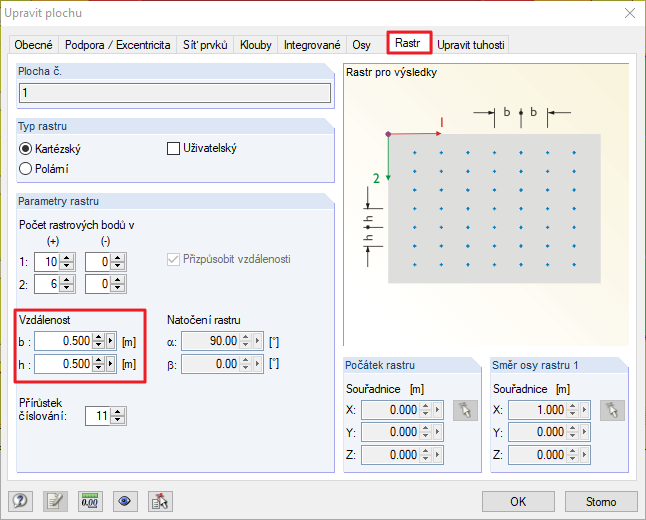Click the edit comment notepad icon
646x520 pixels.
tap(55, 501)
